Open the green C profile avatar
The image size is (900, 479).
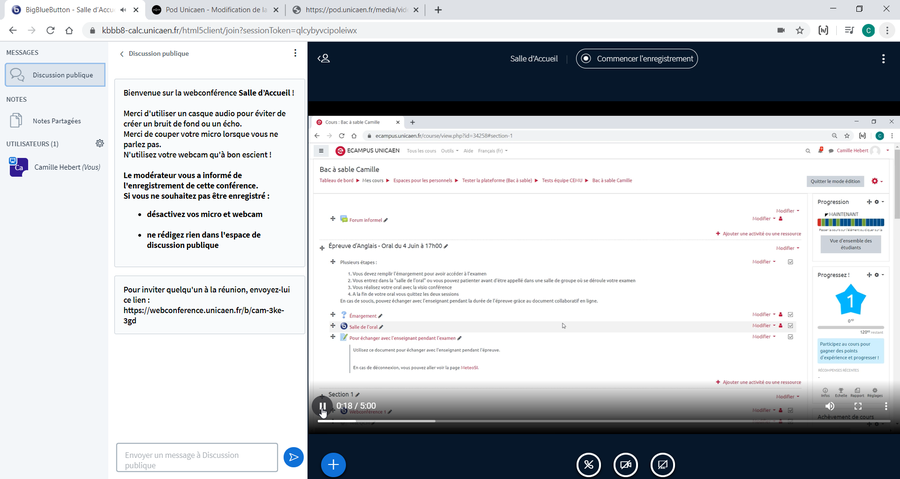click(x=868, y=30)
